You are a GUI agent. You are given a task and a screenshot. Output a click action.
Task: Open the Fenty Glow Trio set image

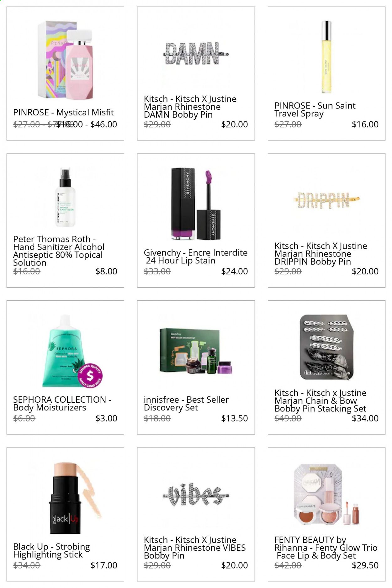(x=326, y=495)
